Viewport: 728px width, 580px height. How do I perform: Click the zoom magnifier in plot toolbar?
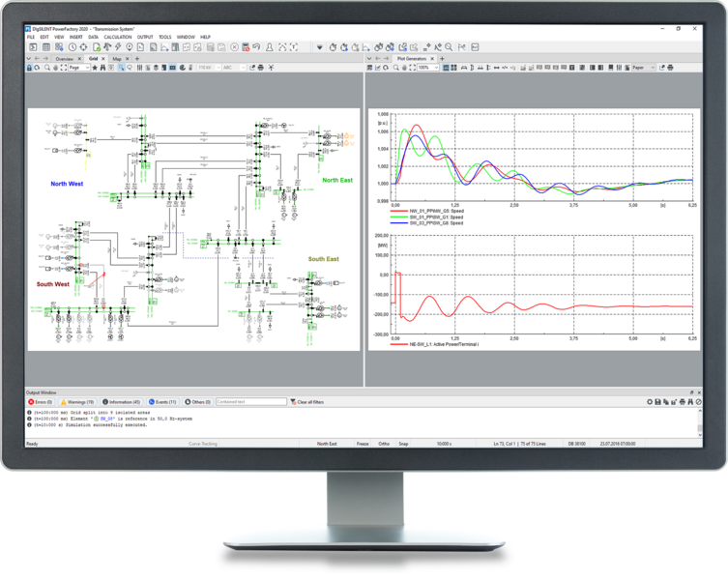[396, 68]
